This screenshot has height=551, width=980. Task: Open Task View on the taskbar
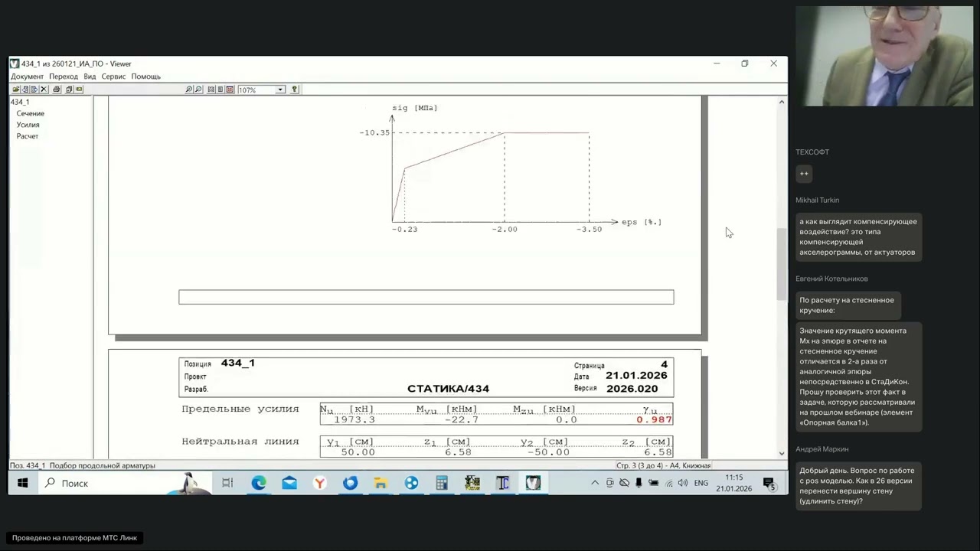tap(227, 483)
